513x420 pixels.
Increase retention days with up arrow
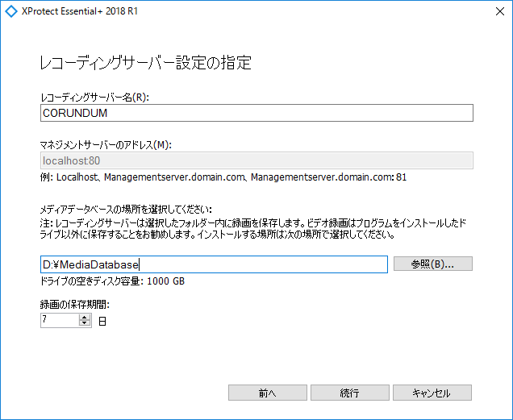click(x=85, y=318)
